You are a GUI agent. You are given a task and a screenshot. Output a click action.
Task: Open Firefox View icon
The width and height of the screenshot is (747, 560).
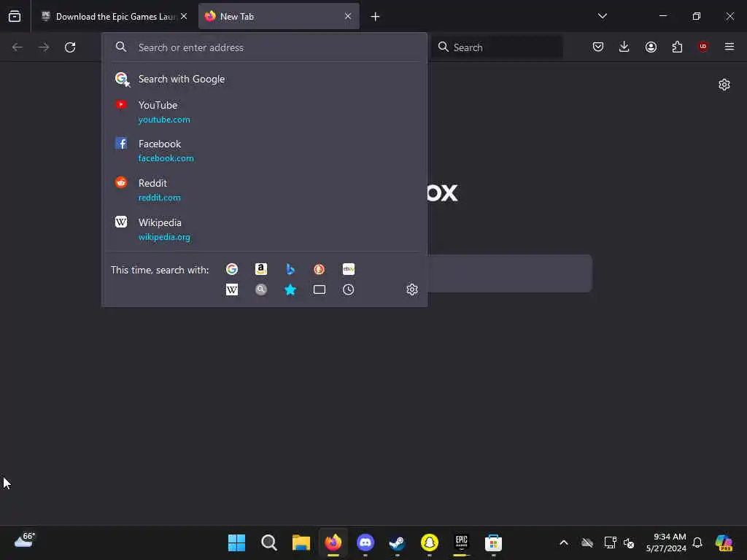[15, 16]
